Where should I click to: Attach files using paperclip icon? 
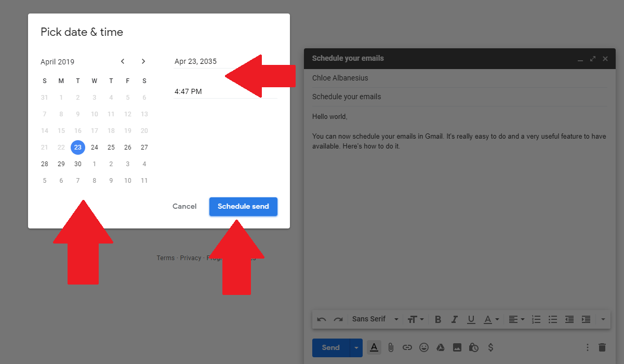point(391,347)
